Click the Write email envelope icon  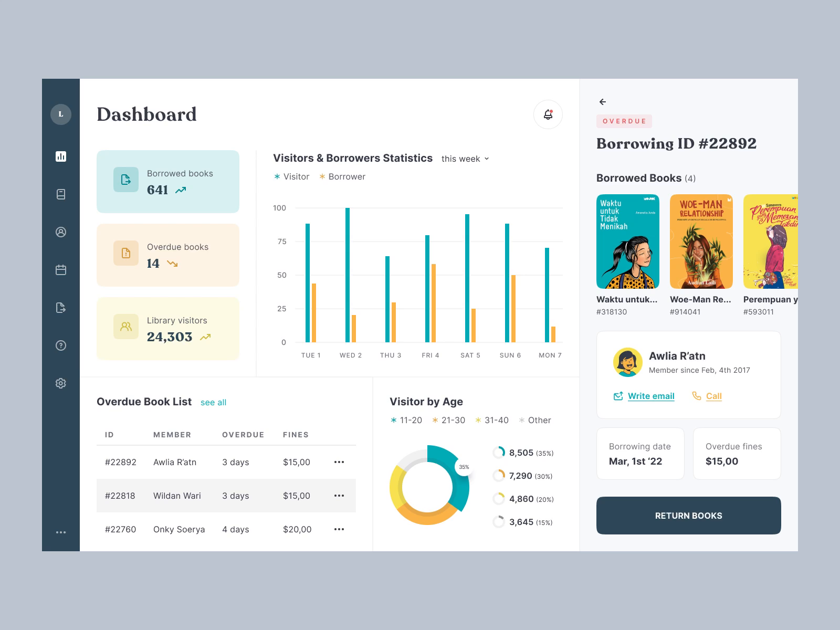click(618, 396)
